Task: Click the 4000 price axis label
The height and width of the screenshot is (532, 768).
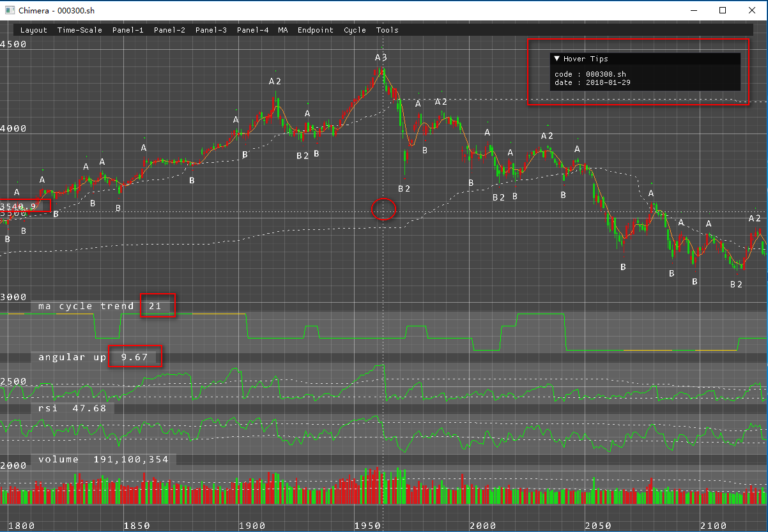Action: 13,128
